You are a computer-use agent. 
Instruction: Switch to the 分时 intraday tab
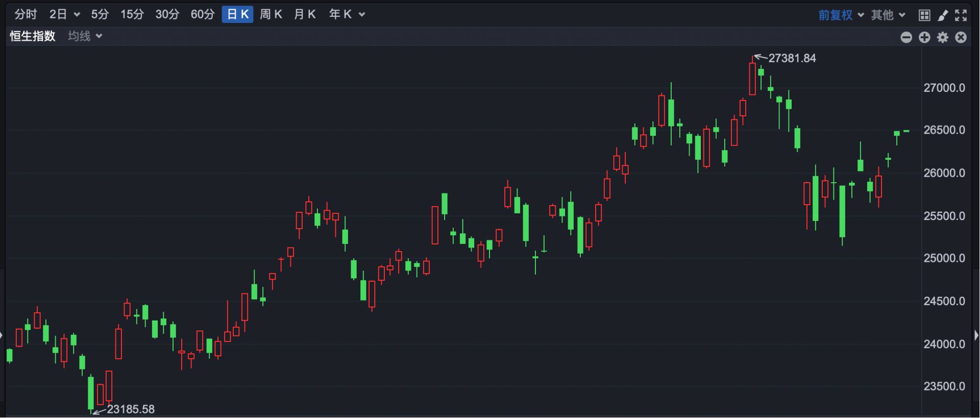click(x=26, y=15)
